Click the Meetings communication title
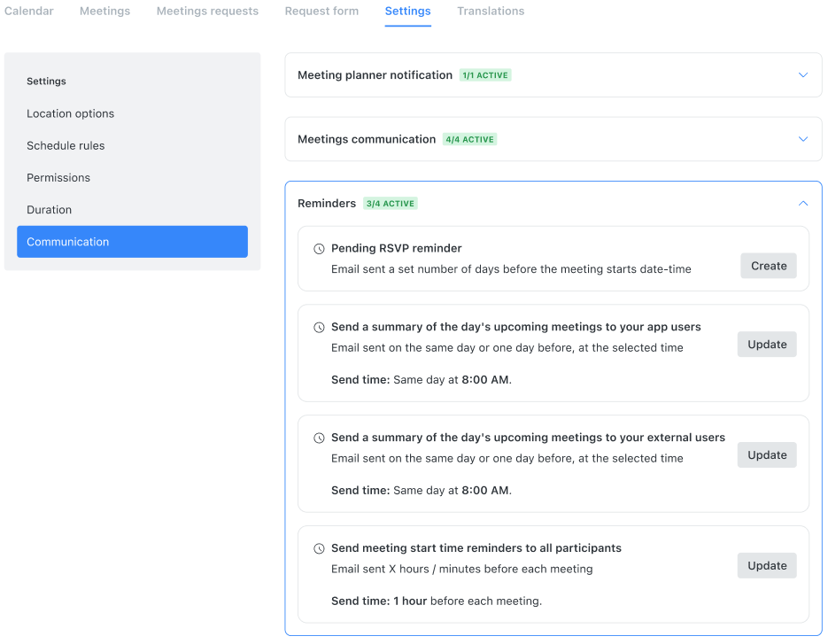The image size is (828, 644). [367, 139]
